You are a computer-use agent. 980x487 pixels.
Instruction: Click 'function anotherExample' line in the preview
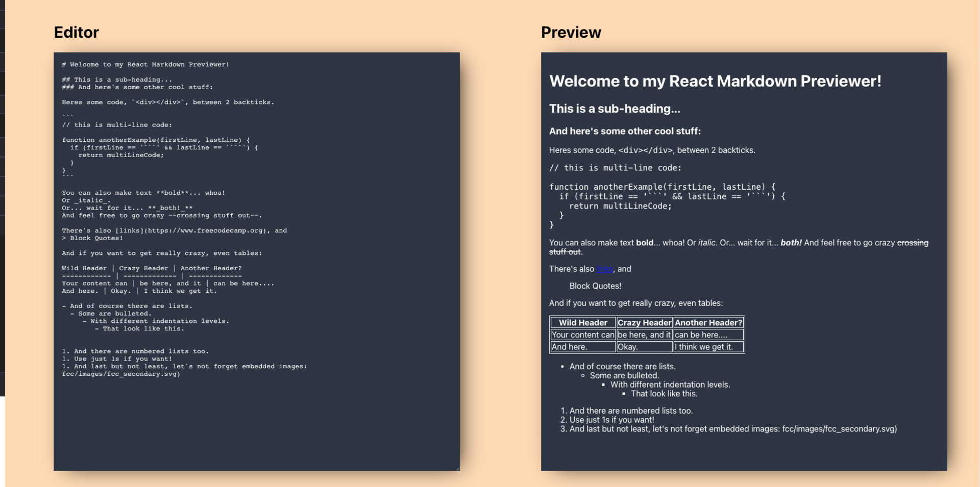click(662, 187)
